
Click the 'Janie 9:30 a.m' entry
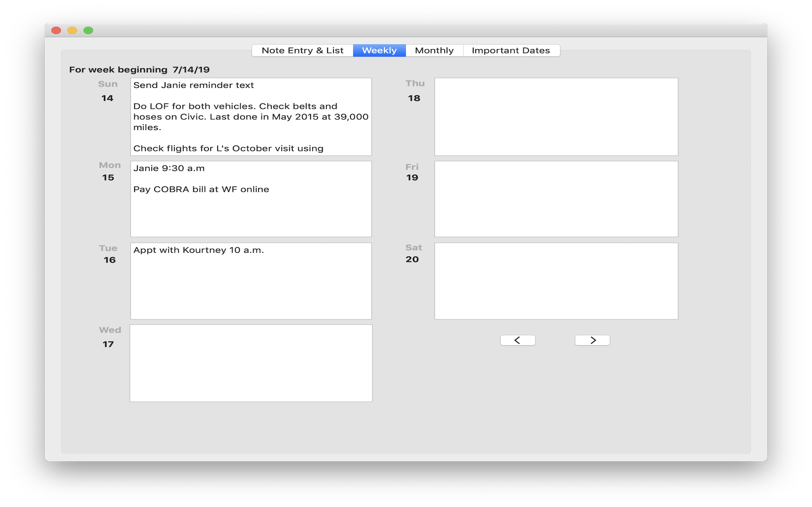click(169, 168)
